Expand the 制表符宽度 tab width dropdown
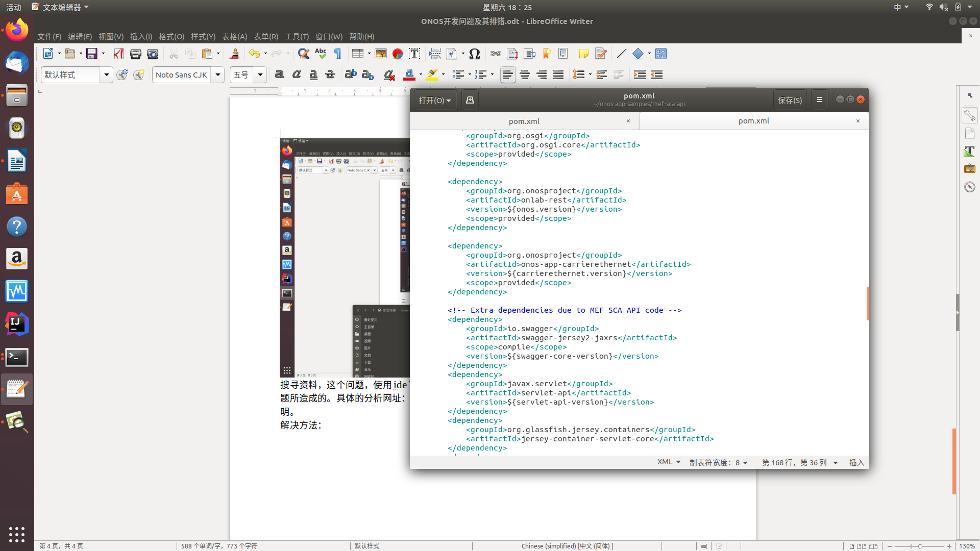This screenshot has height=551, width=980. tap(718, 462)
